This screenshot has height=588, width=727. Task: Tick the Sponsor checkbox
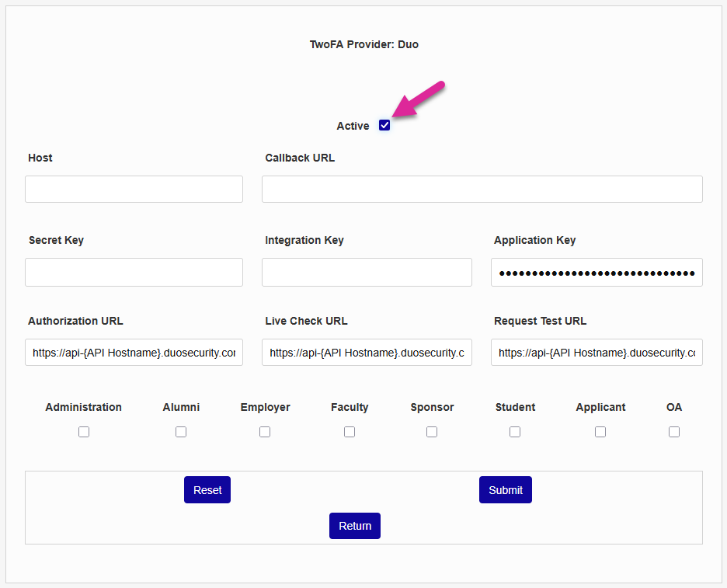pos(432,432)
